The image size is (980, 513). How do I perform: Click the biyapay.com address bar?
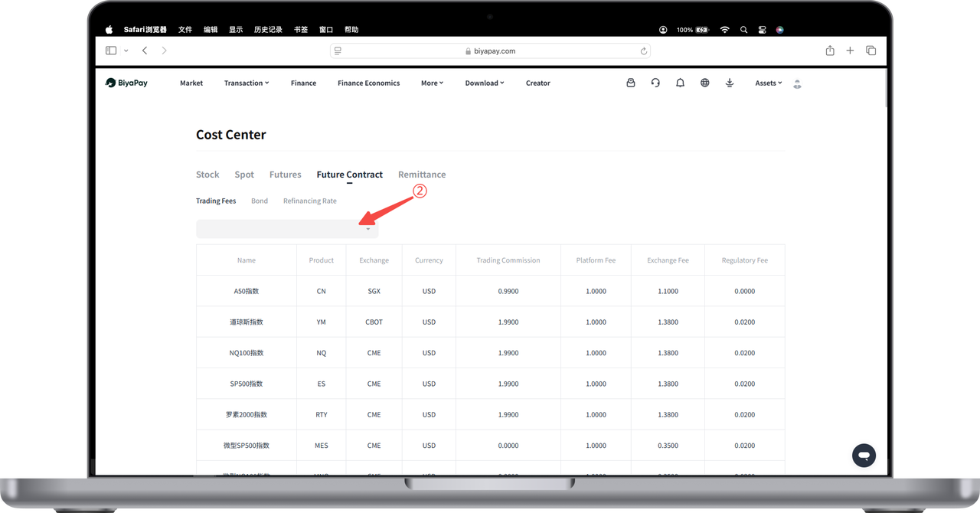click(490, 51)
